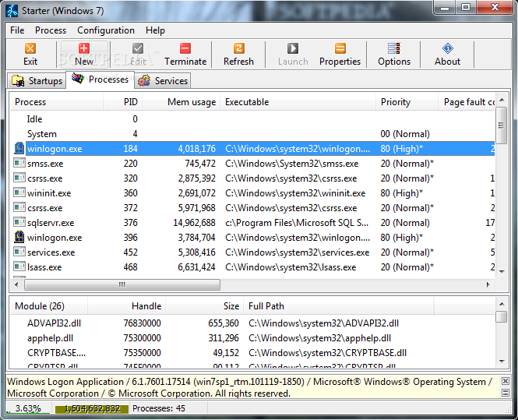The height and width of the screenshot is (420, 518).
Task: Click the memory usage bar 1,504,632,832
Action: coord(92,409)
